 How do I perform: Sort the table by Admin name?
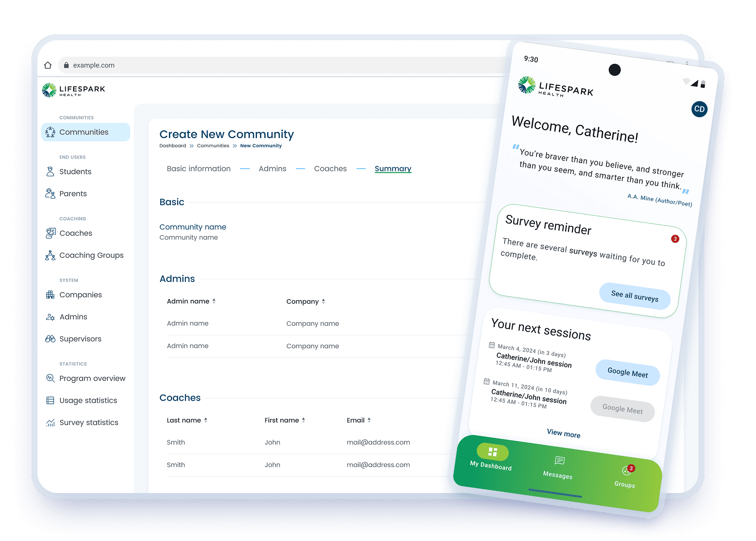(214, 302)
